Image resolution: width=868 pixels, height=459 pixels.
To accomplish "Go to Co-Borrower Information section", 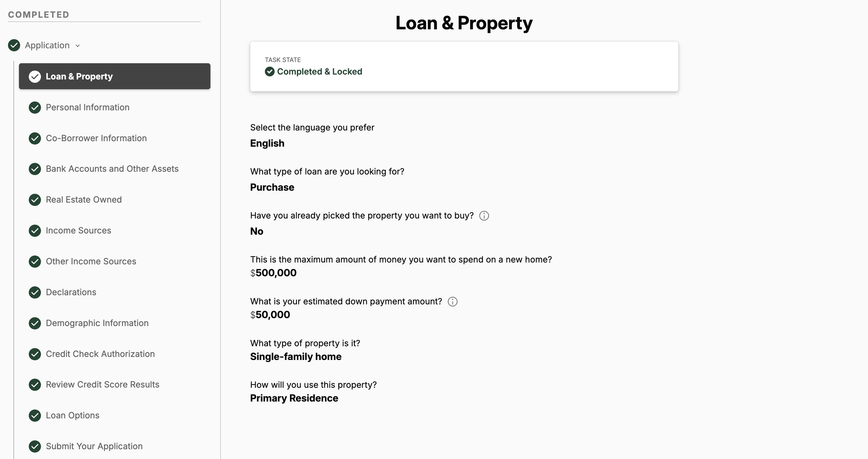I will (x=96, y=138).
